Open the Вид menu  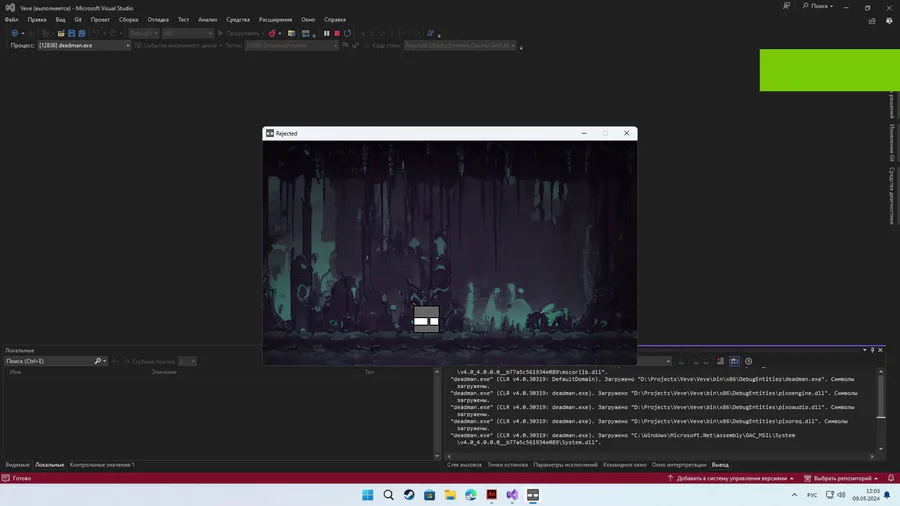point(60,20)
